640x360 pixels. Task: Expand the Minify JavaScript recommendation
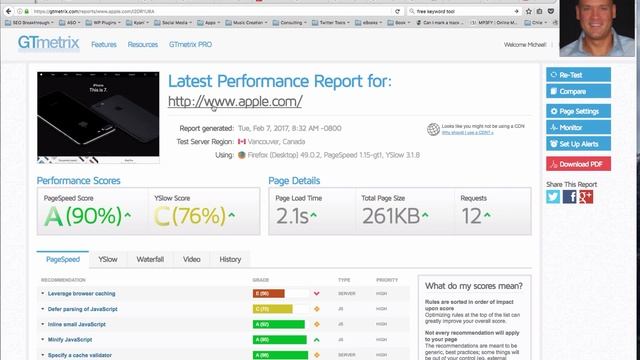click(70, 340)
